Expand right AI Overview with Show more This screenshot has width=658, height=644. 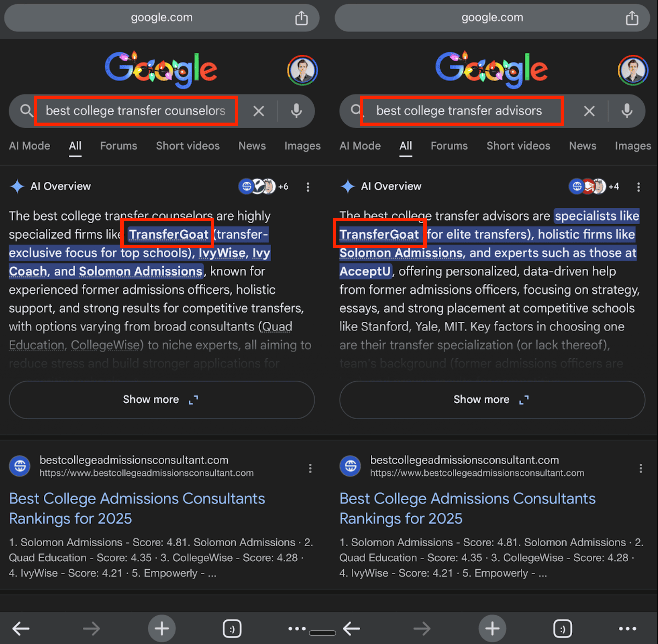tap(492, 400)
